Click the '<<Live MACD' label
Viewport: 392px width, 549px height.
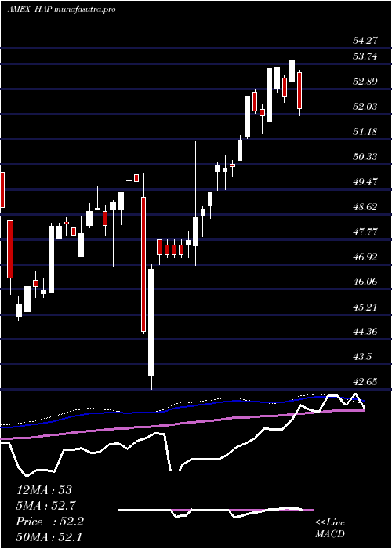(330, 528)
